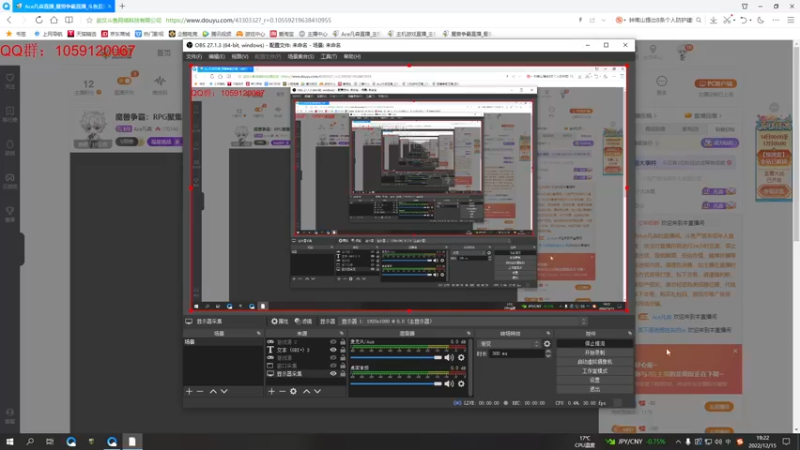Show hidden system tray icons on the taskbar
Viewport: 800px width, 450px height.
coord(678,441)
